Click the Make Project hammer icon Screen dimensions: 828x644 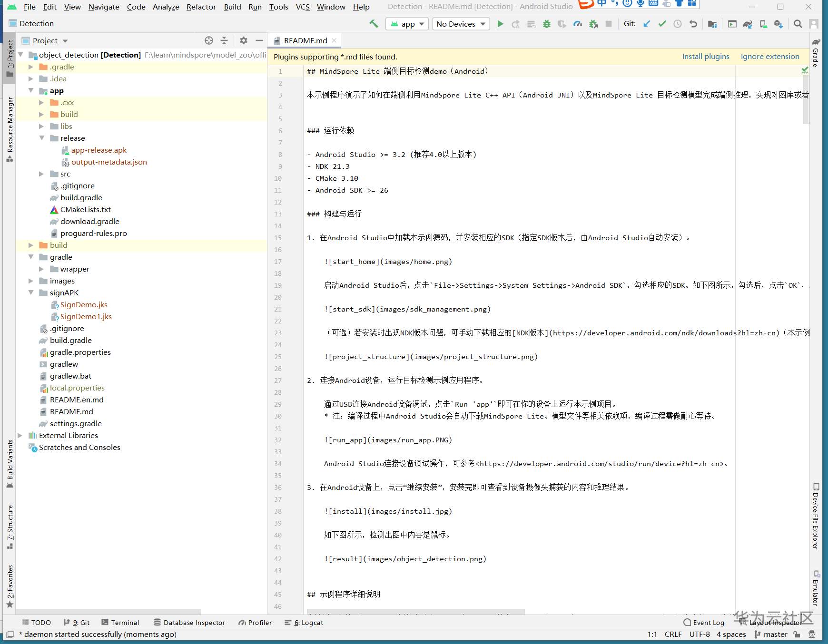(x=374, y=24)
